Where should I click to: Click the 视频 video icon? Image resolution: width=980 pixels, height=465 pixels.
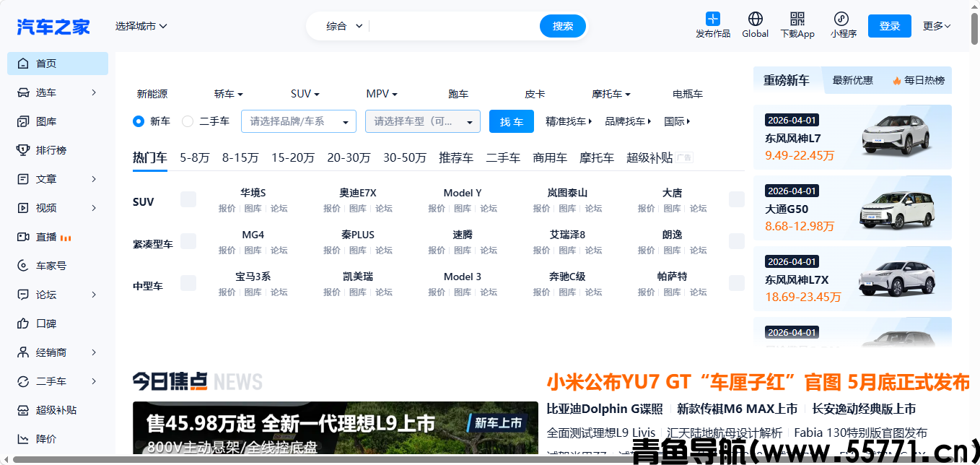[x=23, y=208]
